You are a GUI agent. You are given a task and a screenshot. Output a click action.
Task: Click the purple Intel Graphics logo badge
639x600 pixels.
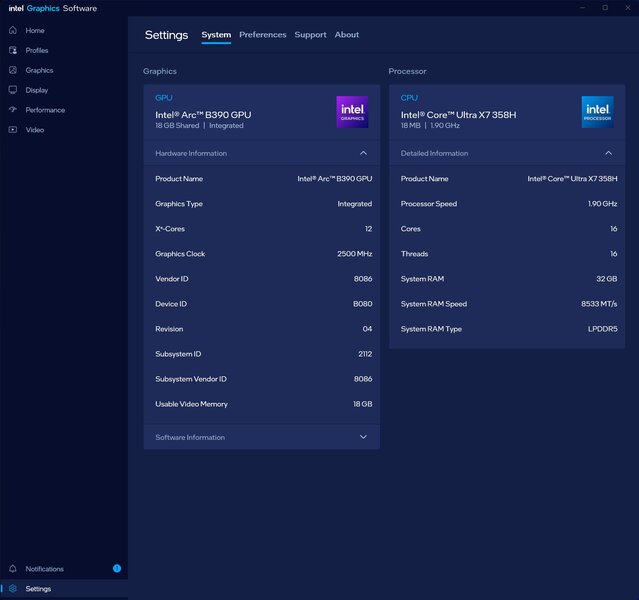click(352, 112)
